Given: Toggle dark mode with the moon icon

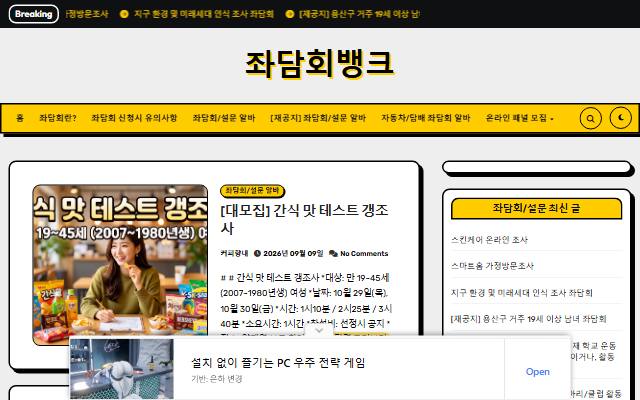Looking at the screenshot, I should pyautogui.click(x=620, y=118).
